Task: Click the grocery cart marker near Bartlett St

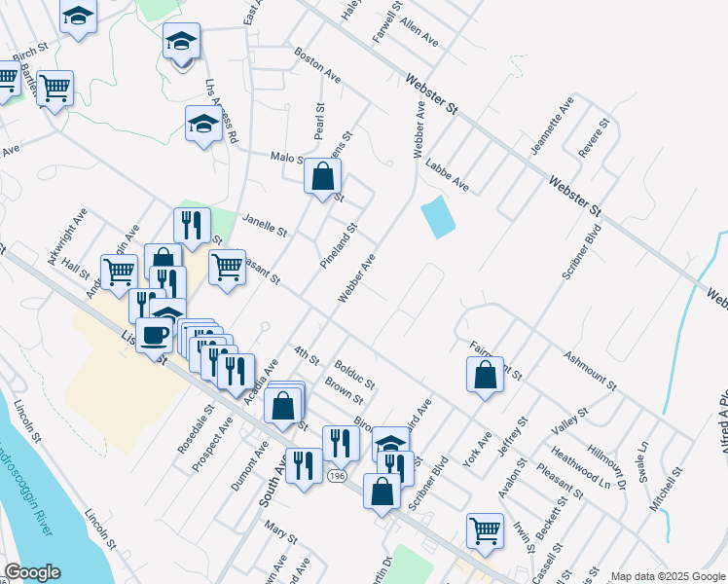Action: click(55, 91)
